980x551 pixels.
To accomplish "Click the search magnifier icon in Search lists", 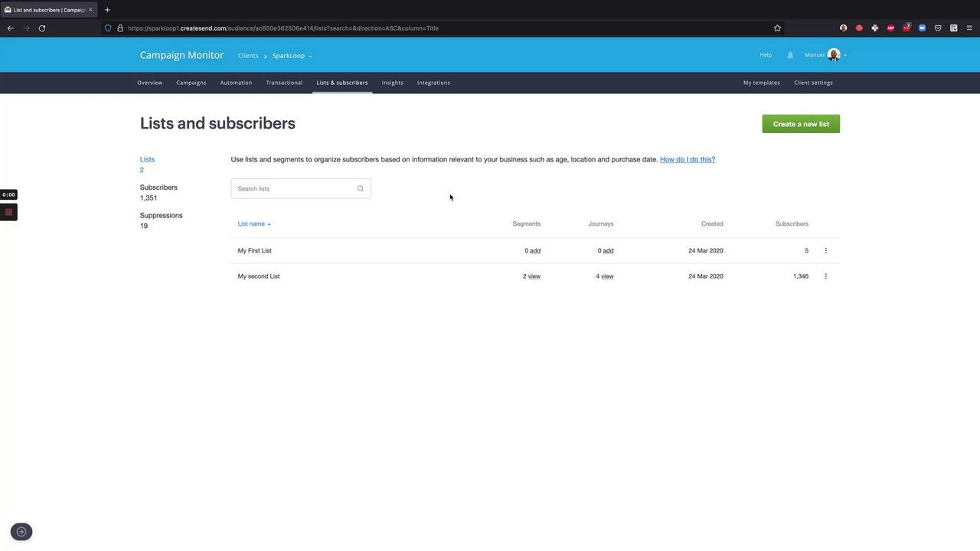I will coord(361,189).
